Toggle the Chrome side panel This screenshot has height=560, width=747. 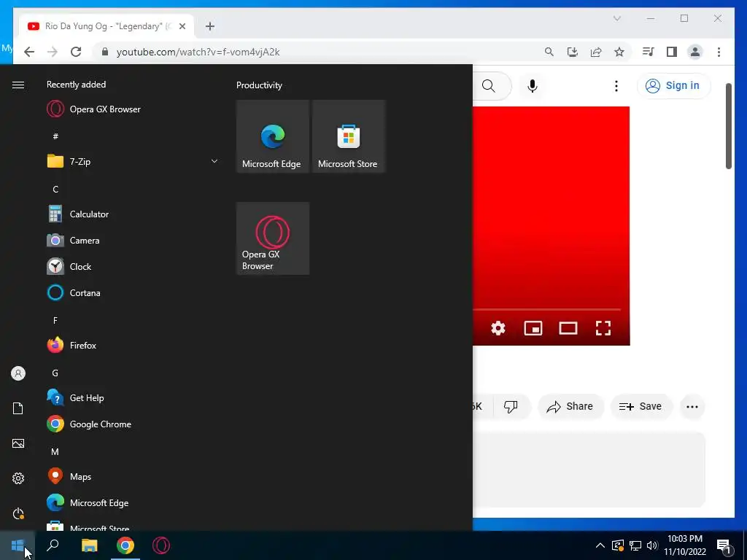pos(672,52)
